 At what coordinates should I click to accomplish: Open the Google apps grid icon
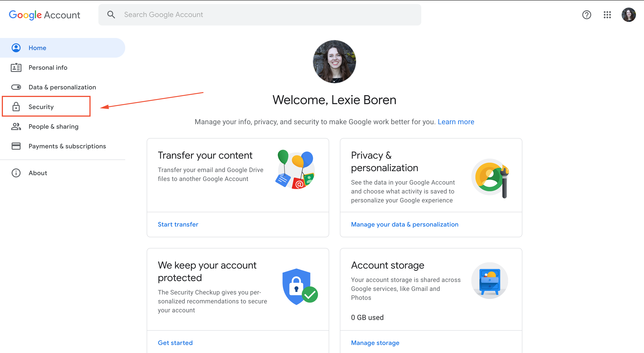(607, 15)
